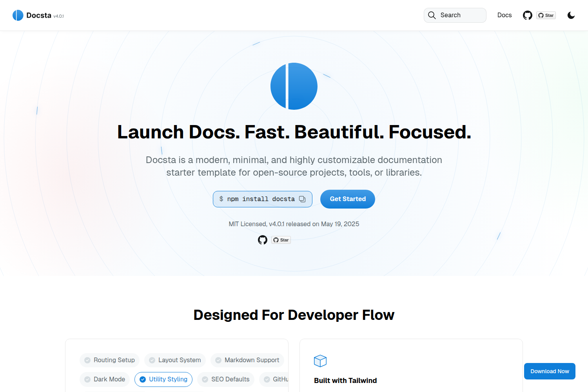Copy the npm install docsta command
This screenshot has height=392, width=588.
coord(302,199)
